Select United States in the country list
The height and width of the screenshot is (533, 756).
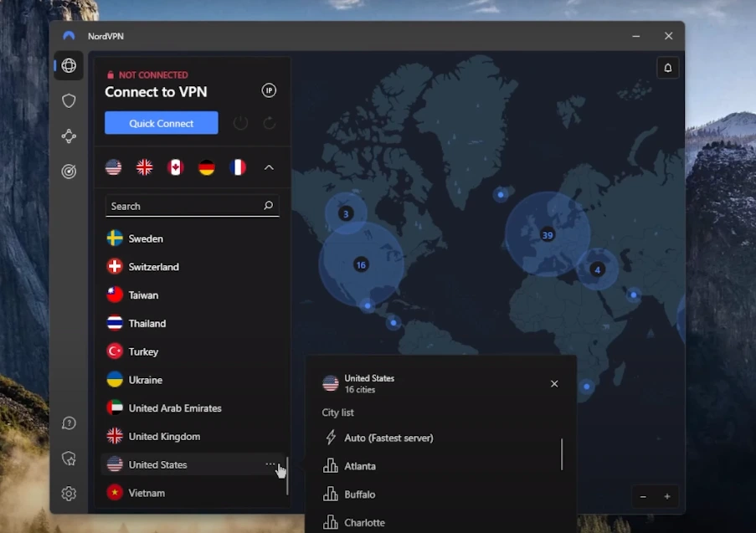point(192,464)
